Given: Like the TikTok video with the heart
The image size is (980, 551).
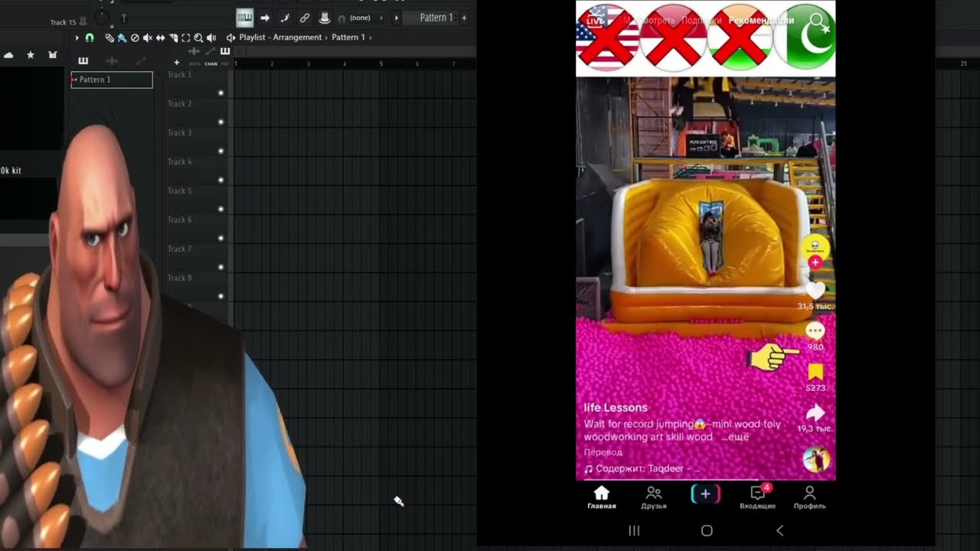Looking at the screenshot, I should [815, 291].
